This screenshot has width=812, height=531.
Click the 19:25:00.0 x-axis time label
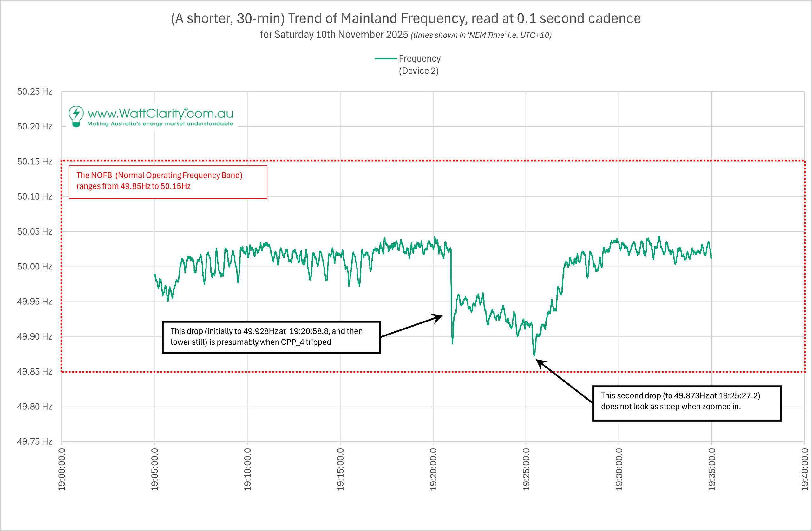click(x=526, y=469)
